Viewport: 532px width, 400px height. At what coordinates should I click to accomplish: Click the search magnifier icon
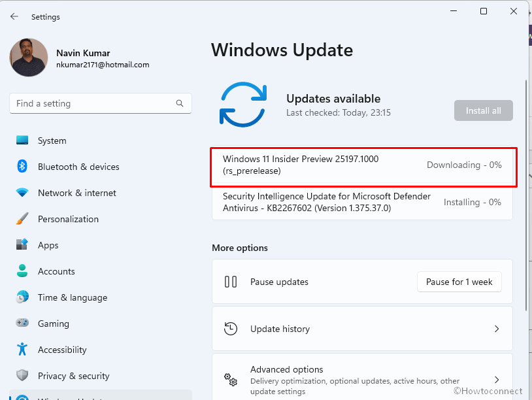pos(180,103)
